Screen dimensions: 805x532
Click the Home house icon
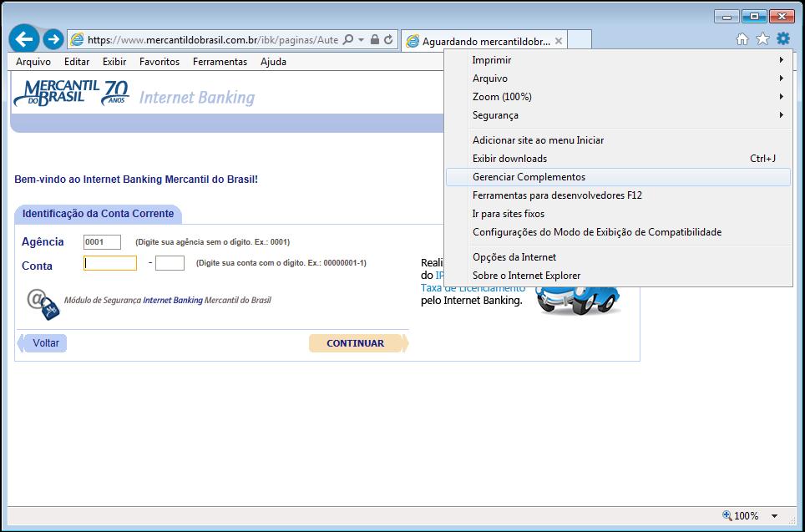pyautogui.click(x=742, y=39)
